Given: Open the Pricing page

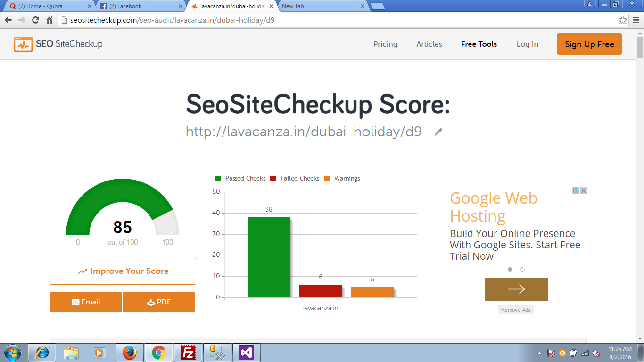Looking at the screenshot, I should pos(385,44).
